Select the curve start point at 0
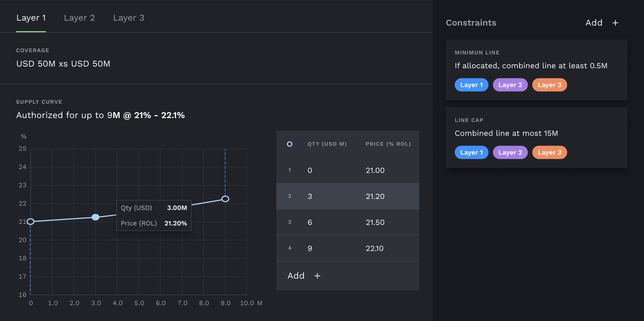 (31, 222)
